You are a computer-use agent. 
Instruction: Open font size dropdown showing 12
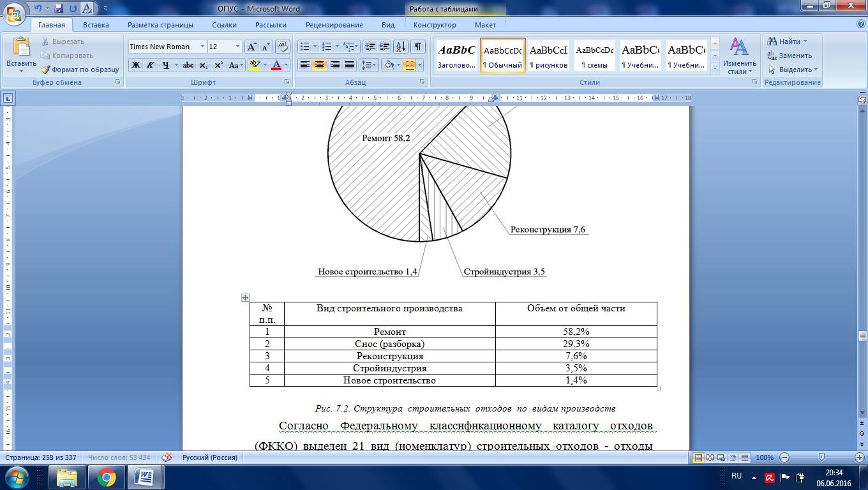point(238,47)
